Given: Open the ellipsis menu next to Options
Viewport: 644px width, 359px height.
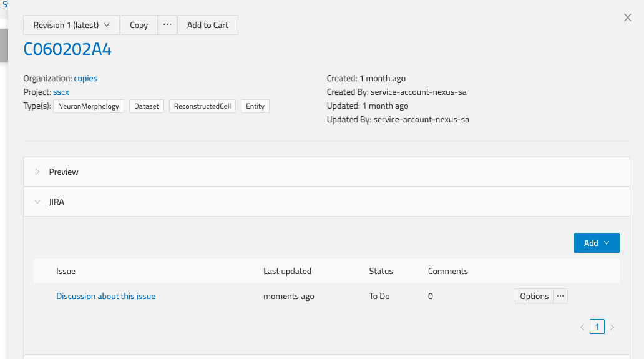Looking at the screenshot, I should click(x=560, y=296).
